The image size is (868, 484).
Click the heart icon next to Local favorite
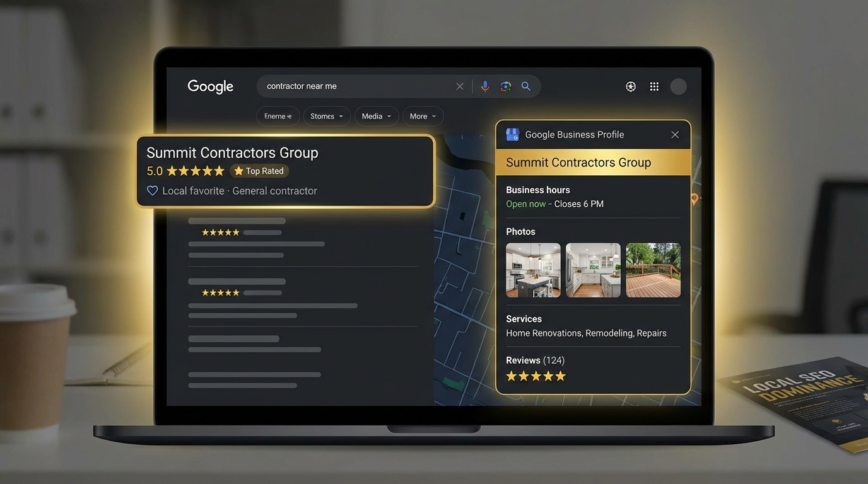point(152,190)
